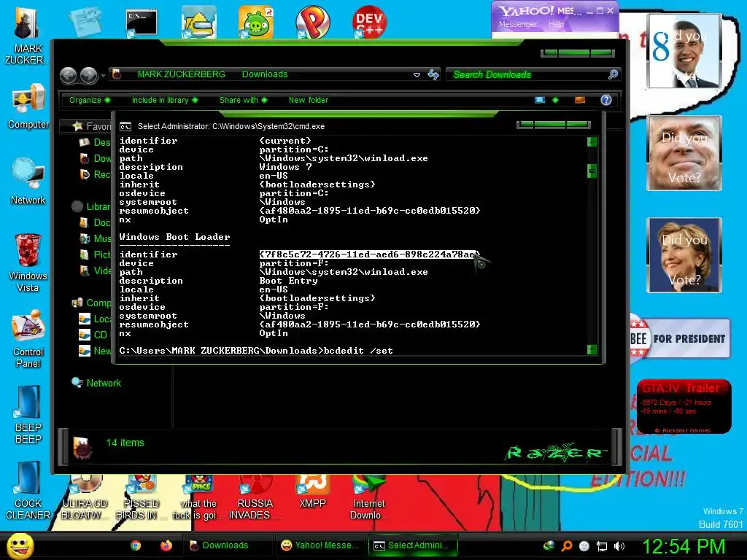Select the Favorites header in navigation pane
This screenshot has height=560, width=747.
tap(91, 126)
